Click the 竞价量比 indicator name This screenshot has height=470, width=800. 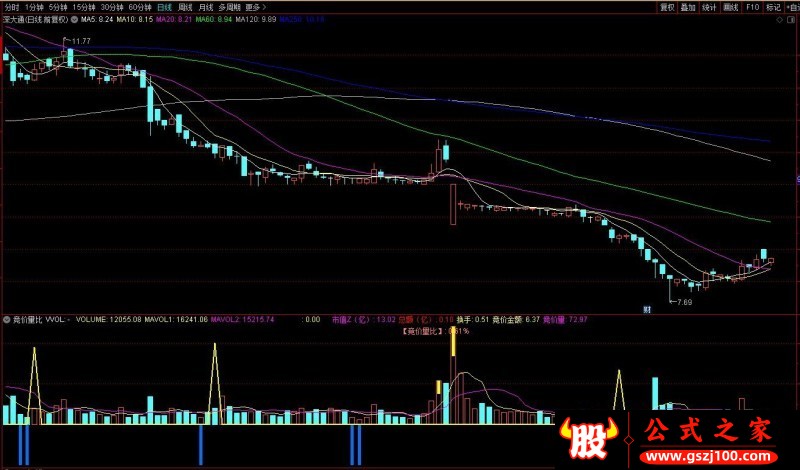click(x=28, y=320)
